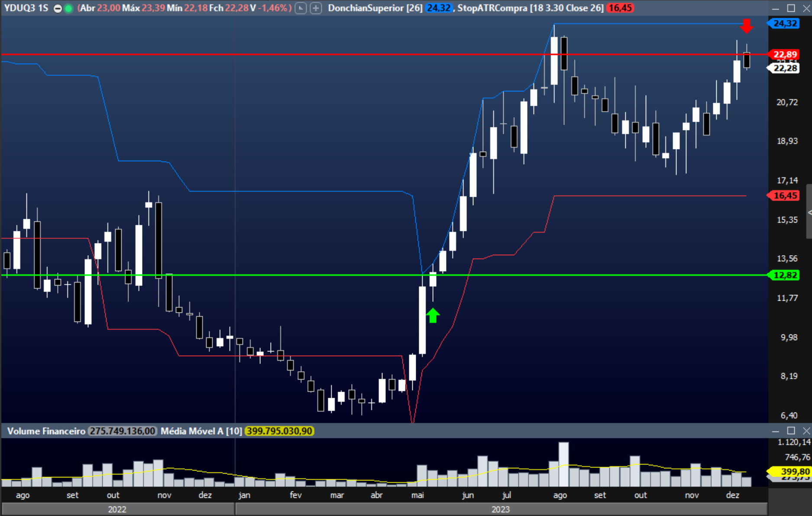Click the minus icon beside YDUQ3 1S
Image resolution: width=812 pixels, height=516 pixels.
click(58, 9)
